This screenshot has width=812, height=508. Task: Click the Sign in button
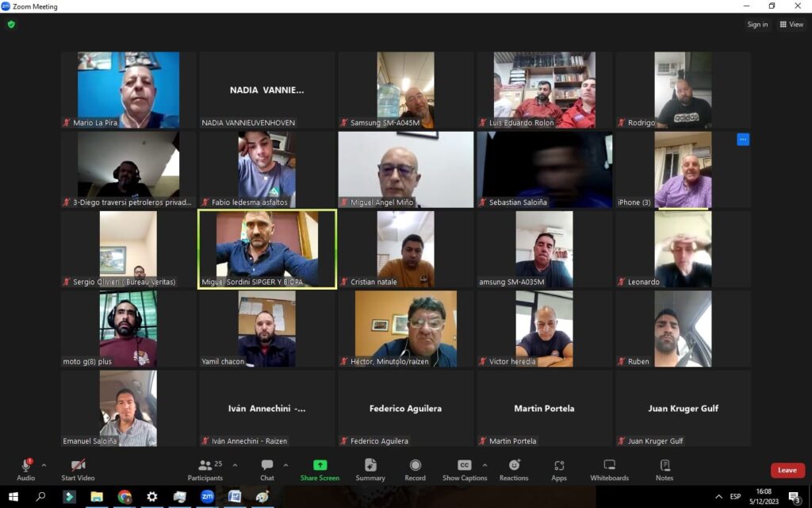[757, 25]
